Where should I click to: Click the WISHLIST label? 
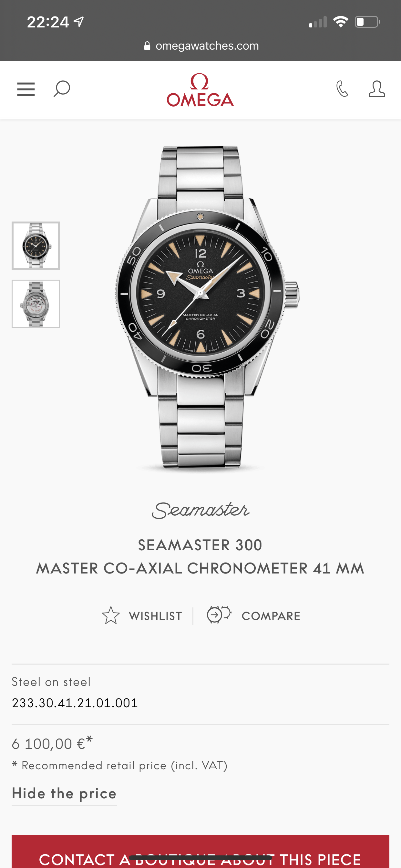point(156,616)
